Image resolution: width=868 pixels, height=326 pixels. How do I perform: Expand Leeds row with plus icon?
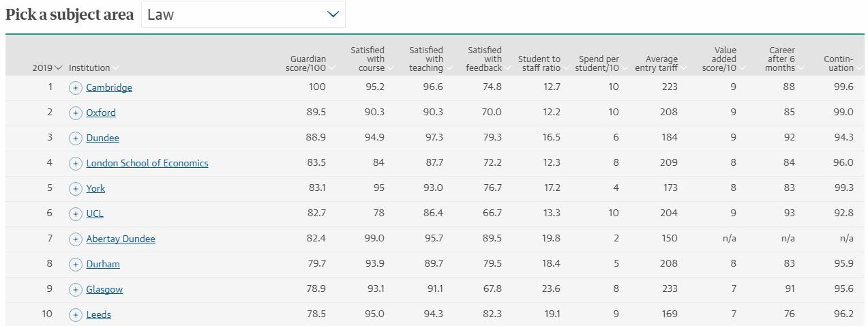point(75,314)
